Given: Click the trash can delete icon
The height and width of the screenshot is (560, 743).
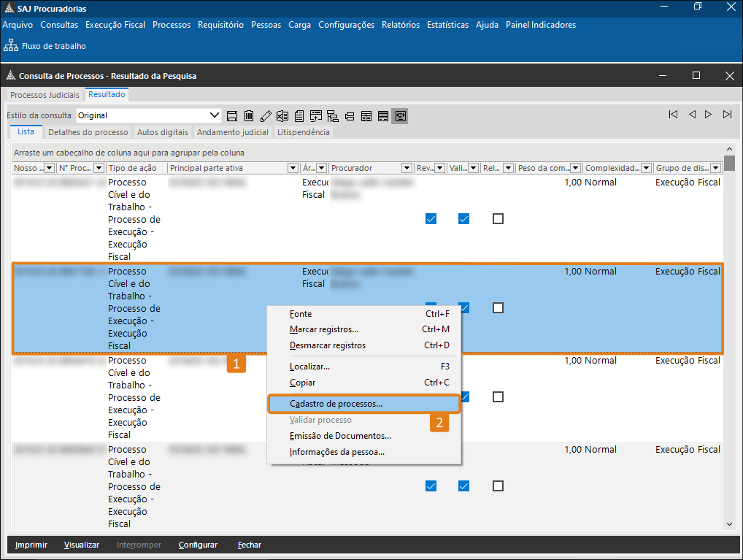Looking at the screenshot, I should click(249, 115).
